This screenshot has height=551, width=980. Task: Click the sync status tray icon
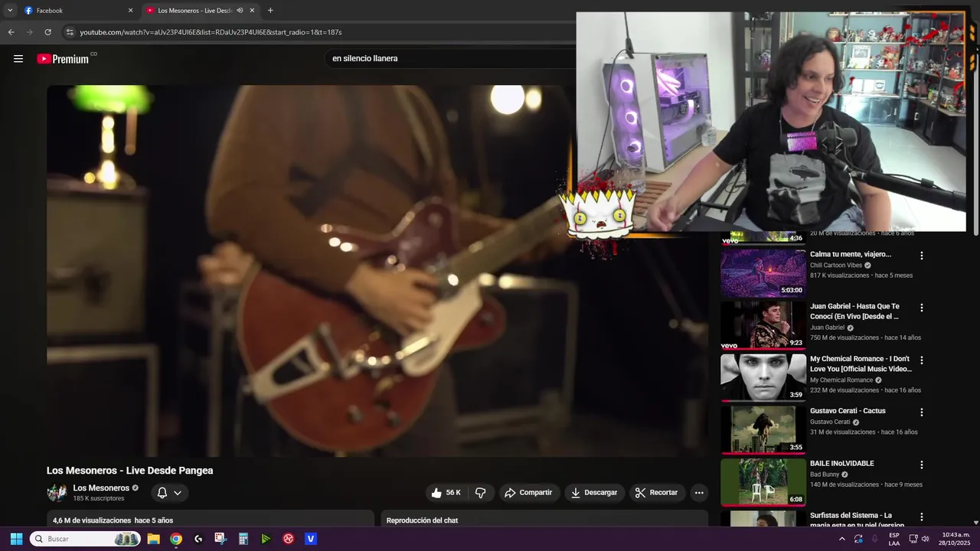click(x=858, y=539)
